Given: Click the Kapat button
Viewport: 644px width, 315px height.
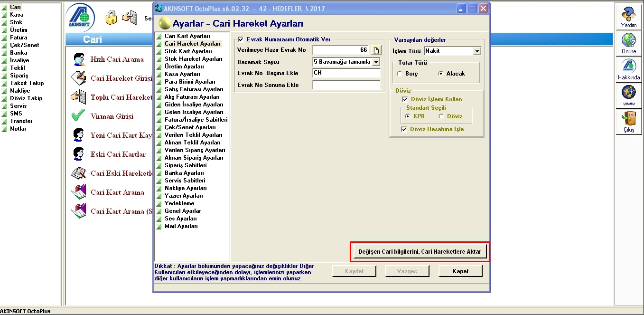Looking at the screenshot, I should click(460, 271).
